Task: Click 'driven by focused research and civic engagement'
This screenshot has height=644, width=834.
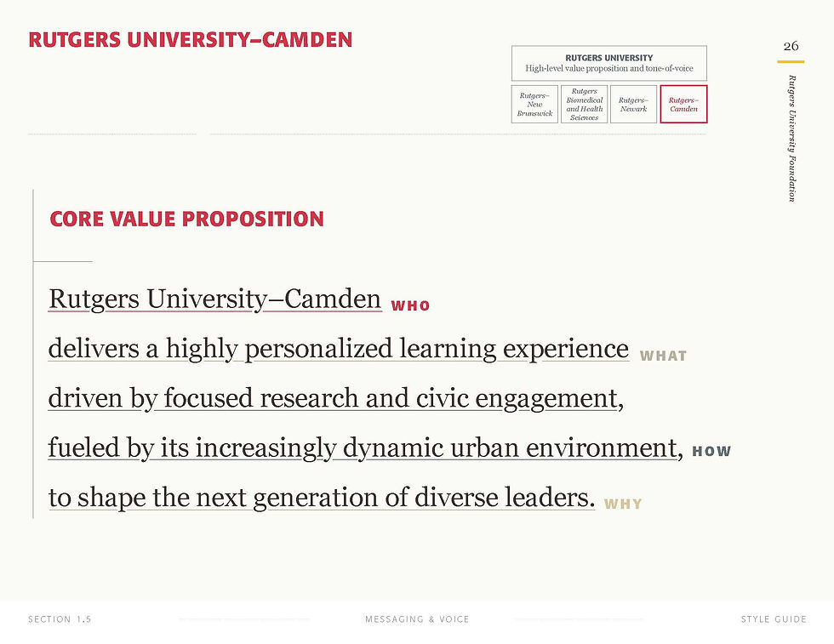Action: pos(332,398)
